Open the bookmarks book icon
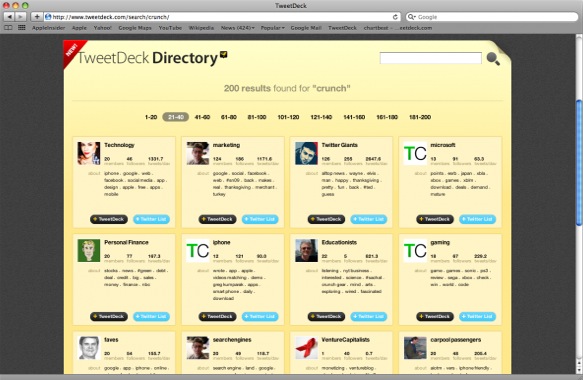 pyautogui.click(x=8, y=28)
